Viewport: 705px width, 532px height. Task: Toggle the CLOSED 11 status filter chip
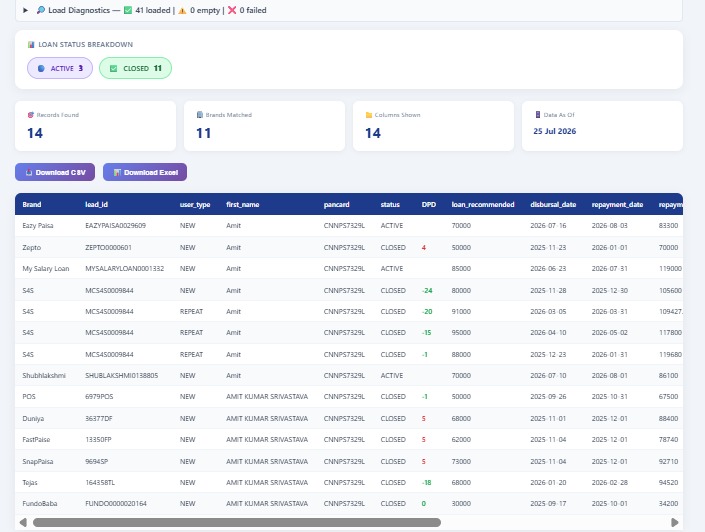[135, 68]
